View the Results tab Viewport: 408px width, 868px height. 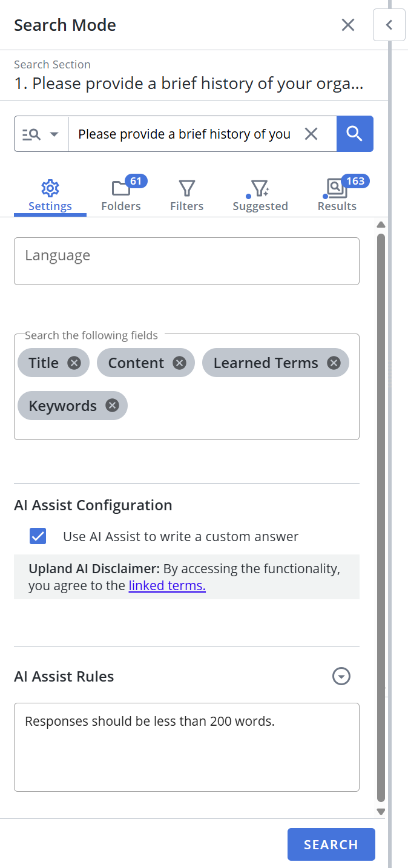coord(337,195)
